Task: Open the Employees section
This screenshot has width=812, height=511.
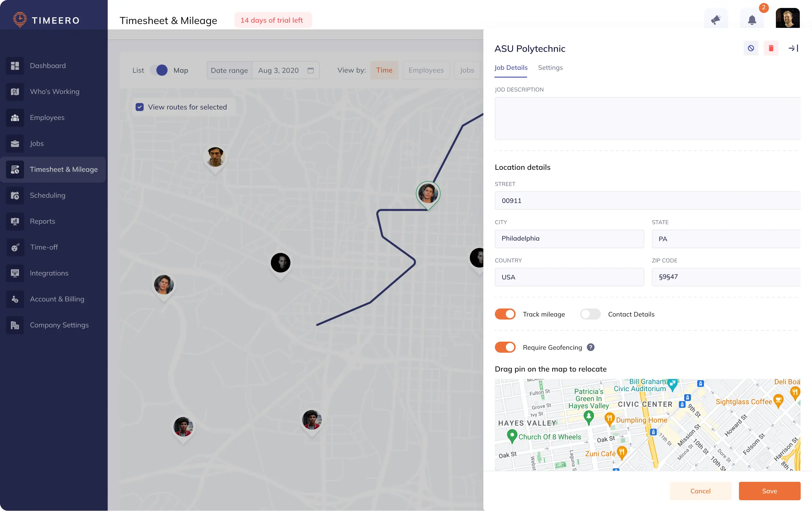Action: tap(47, 117)
